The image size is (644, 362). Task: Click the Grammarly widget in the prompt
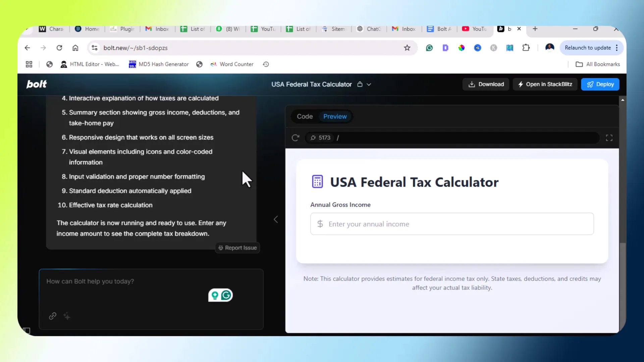220,295
